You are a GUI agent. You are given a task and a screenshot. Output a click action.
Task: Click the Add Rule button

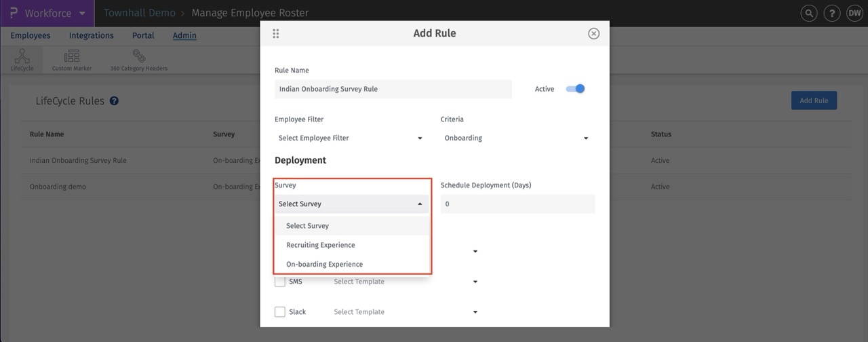814,101
